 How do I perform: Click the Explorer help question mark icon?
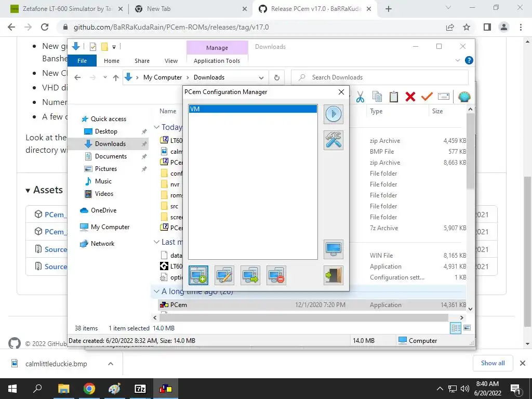469,60
